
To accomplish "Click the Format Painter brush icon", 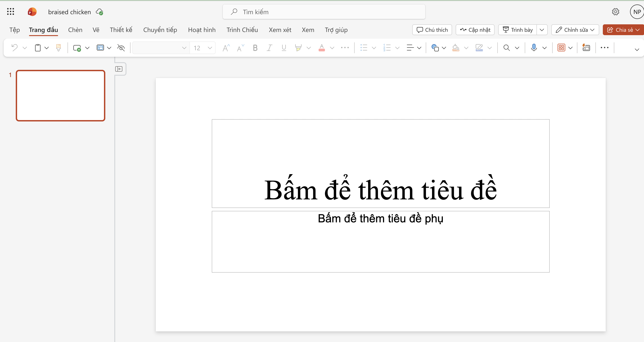I will click(x=59, y=48).
